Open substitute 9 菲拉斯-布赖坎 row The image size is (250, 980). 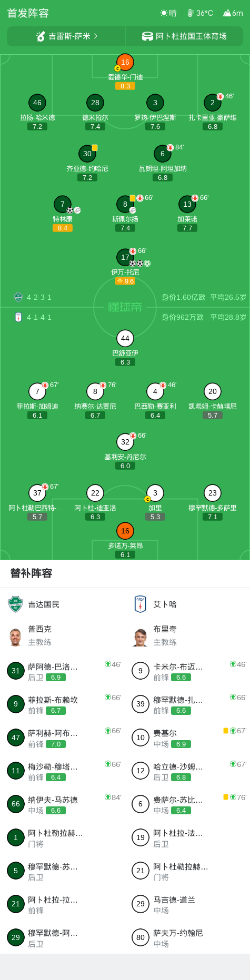(x=63, y=704)
